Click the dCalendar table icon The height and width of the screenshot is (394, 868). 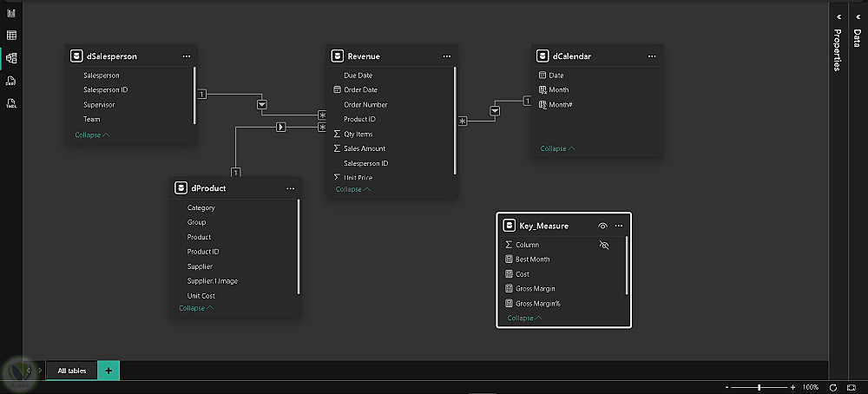542,56
